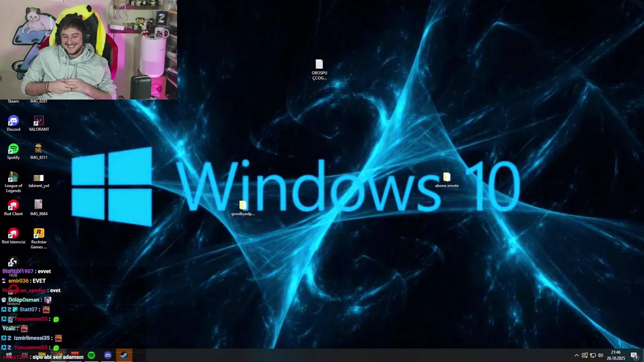644x362 pixels.
Task: Select the Riot Client desktop shortcut
Action: (14, 208)
